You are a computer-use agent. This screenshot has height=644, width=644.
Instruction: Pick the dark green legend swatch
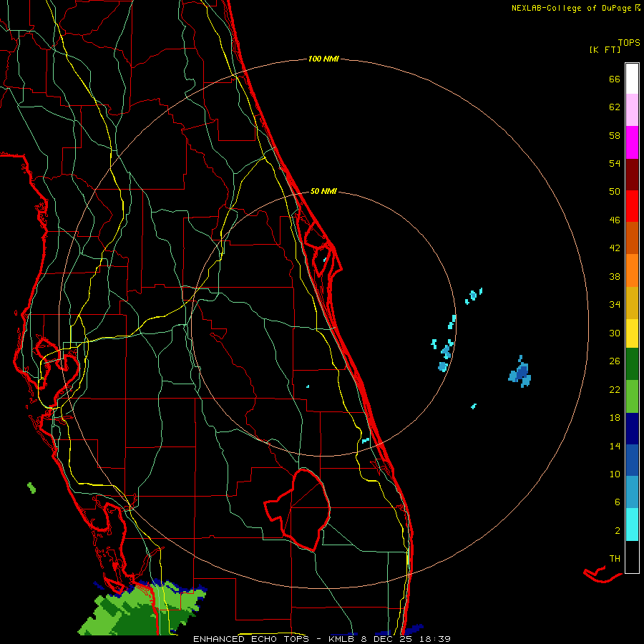pos(632,364)
